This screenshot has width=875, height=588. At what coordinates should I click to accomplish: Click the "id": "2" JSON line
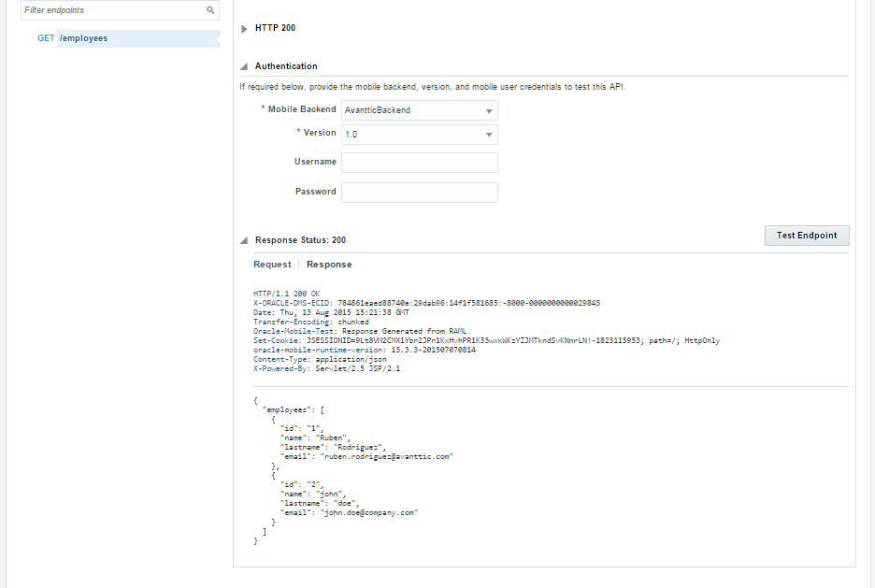point(302,485)
